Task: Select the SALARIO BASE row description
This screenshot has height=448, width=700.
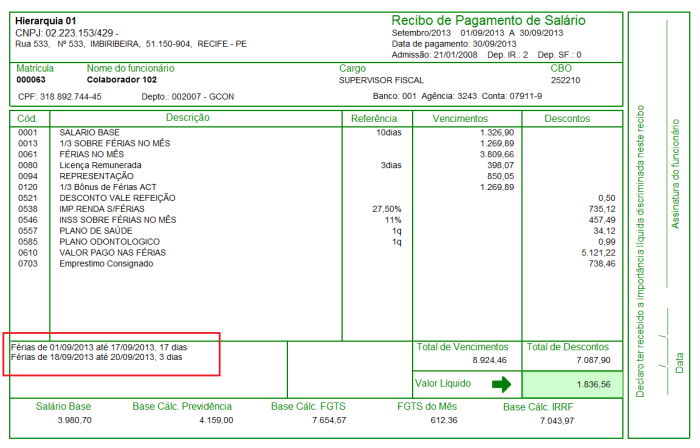Action: pyautogui.click(x=90, y=132)
